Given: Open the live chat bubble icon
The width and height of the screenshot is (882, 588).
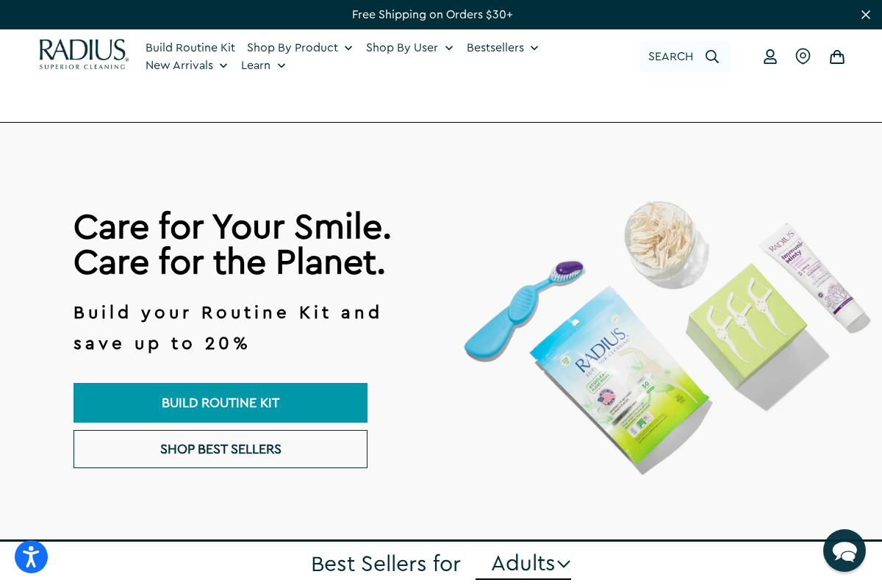Looking at the screenshot, I should pos(845,551).
